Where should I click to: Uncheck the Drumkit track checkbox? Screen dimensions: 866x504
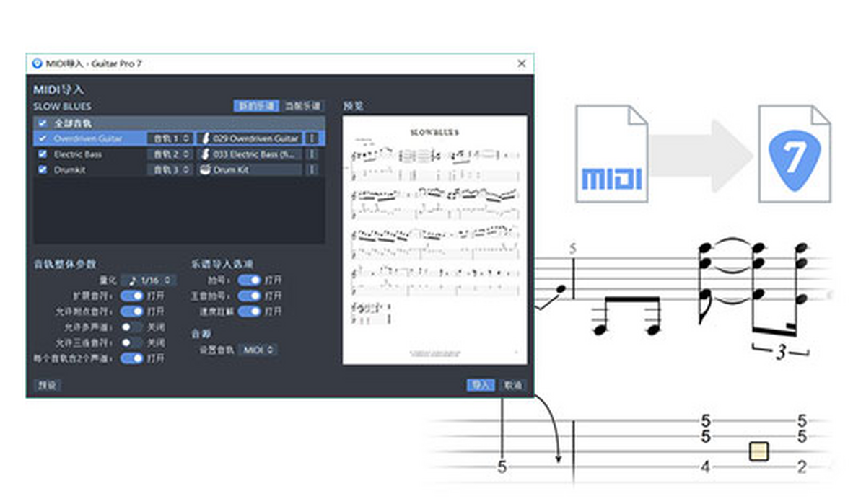coord(43,170)
